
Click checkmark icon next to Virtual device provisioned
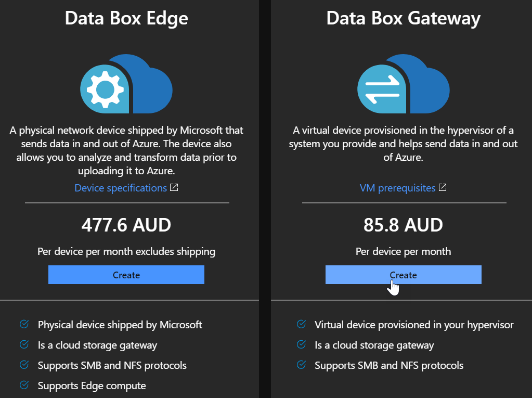point(301,324)
